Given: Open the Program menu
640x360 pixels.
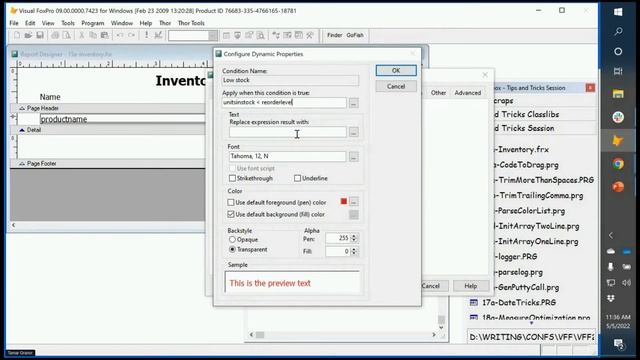Looking at the screenshot, I should click(x=93, y=23).
